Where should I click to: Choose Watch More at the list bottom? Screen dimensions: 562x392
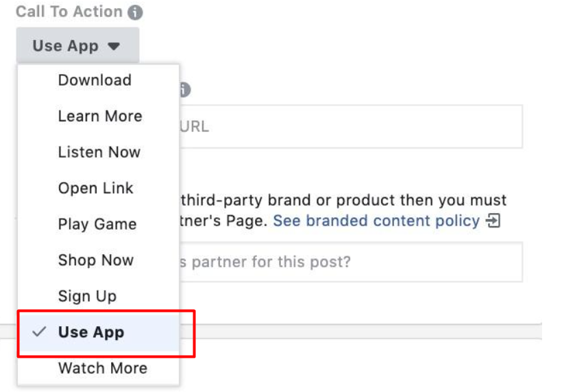point(102,368)
